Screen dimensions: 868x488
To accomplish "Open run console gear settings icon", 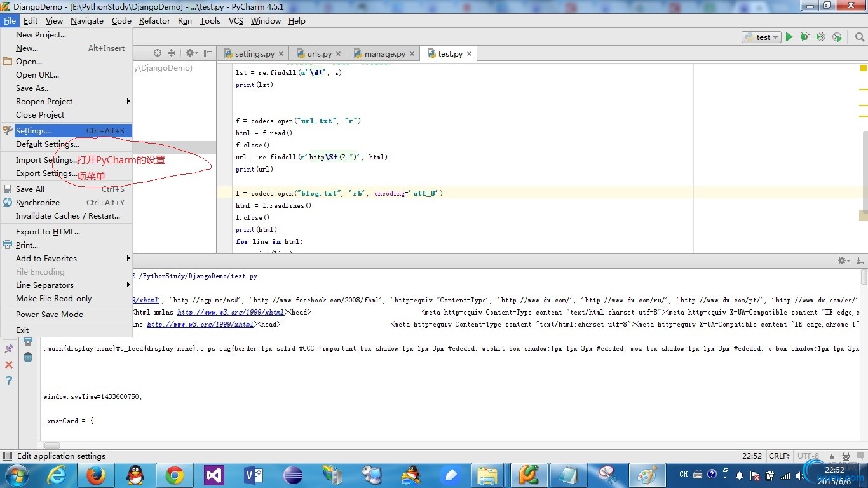I will [843, 261].
